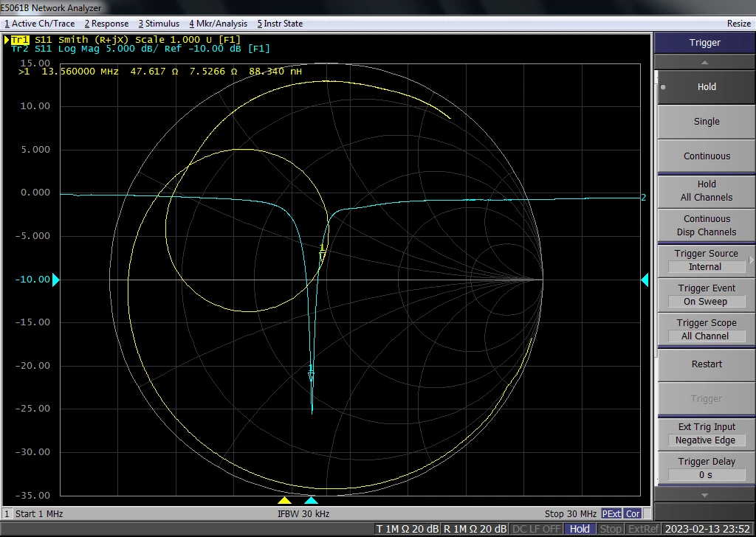Trigger a Single sweep
The image size is (756, 537).
pos(707,122)
